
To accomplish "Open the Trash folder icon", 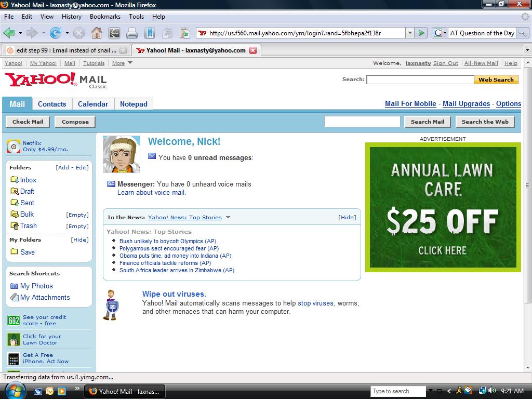I will point(14,225).
